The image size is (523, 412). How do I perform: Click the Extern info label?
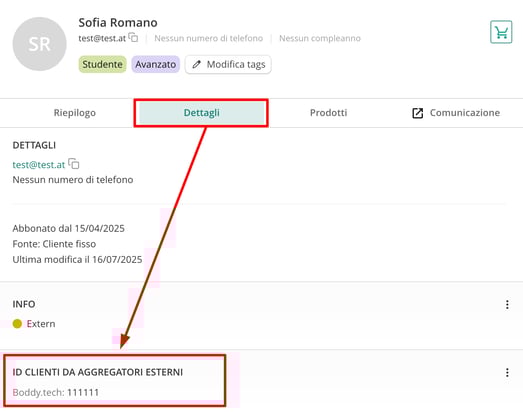(x=41, y=324)
